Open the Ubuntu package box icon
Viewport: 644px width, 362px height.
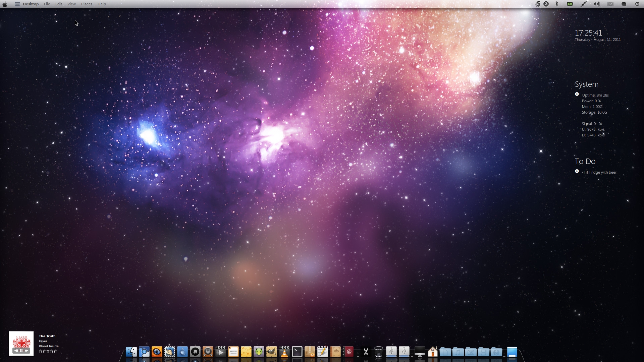[x=310, y=352]
